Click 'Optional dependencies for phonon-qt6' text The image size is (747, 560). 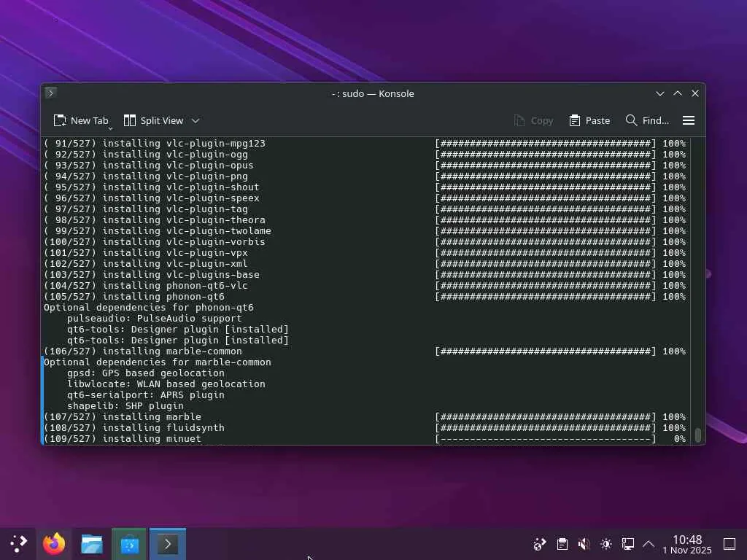[x=149, y=308]
